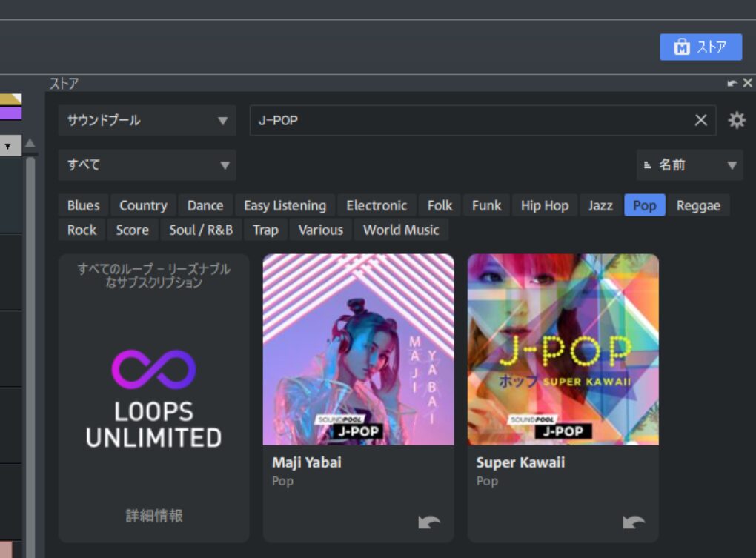Expand the サウンドプール dropdown

(x=147, y=121)
